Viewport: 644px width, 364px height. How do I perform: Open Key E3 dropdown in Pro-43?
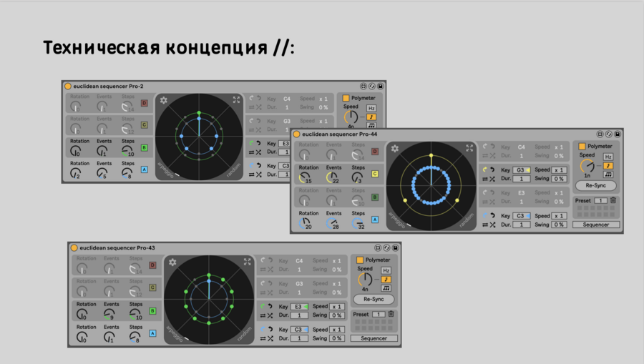point(299,307)
